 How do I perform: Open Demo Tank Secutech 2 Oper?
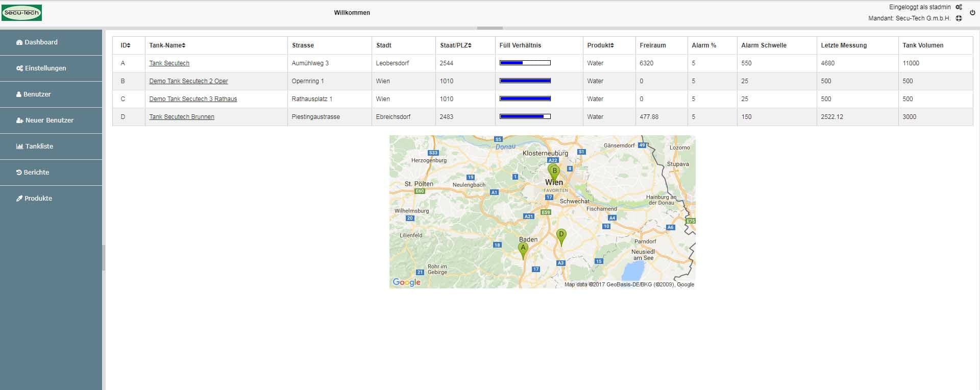point(188,81)
